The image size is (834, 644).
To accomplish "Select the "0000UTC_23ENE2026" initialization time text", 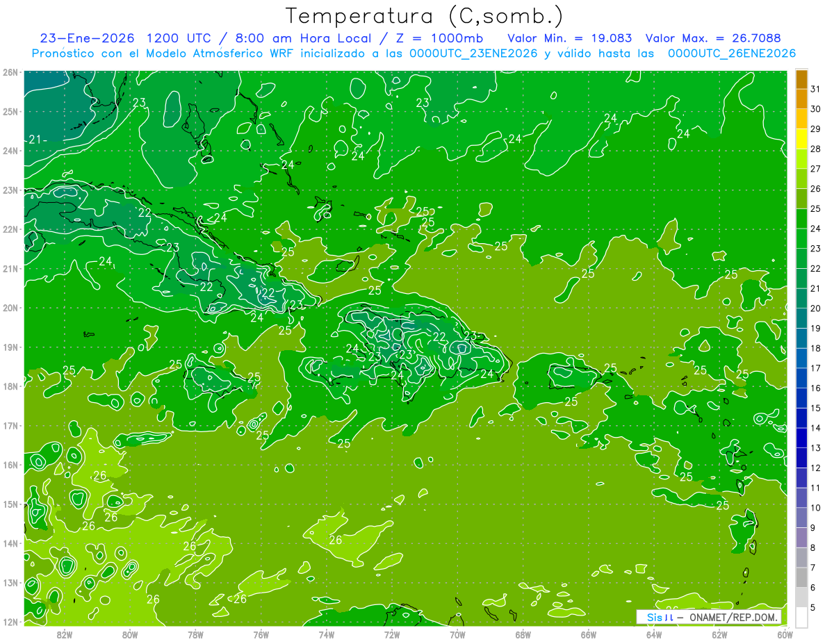I will pyautogui.click(x=473, y=53).
